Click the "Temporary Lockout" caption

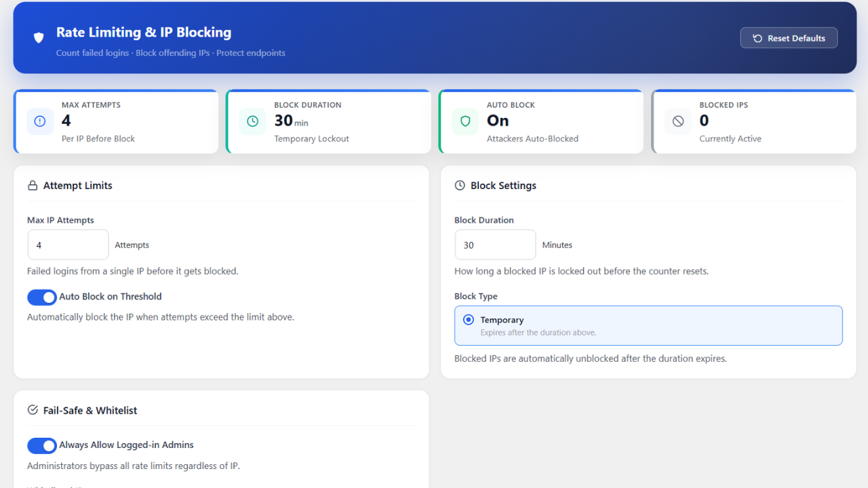point(312,139)
